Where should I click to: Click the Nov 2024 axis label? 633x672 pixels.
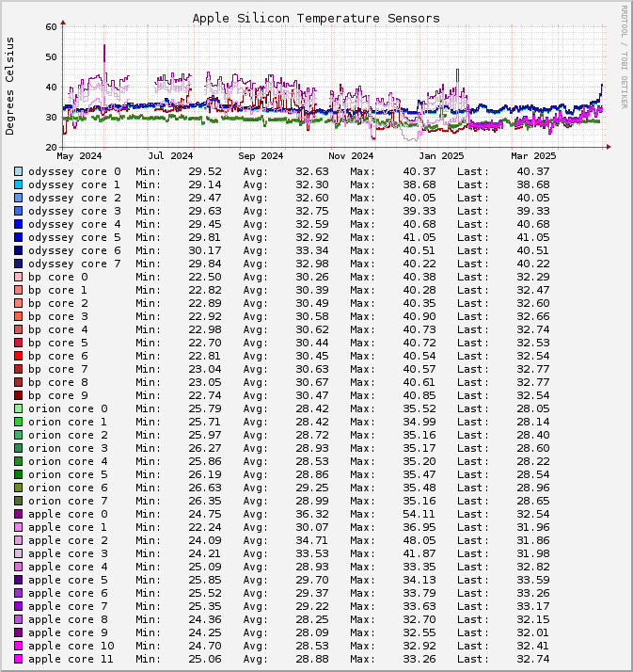point(351,156)
